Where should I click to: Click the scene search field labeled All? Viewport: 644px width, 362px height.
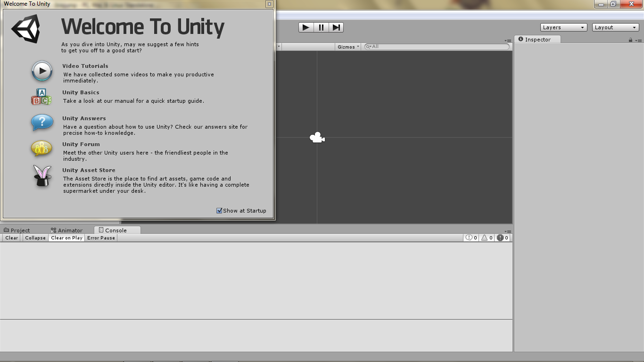tap(436, 46)
